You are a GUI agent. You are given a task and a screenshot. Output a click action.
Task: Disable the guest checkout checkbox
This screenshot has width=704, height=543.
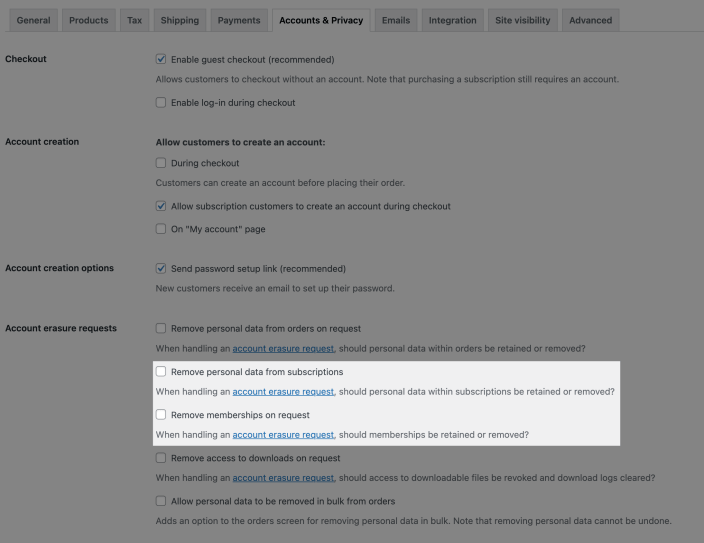pyautogui.click(x=161, y=59)
